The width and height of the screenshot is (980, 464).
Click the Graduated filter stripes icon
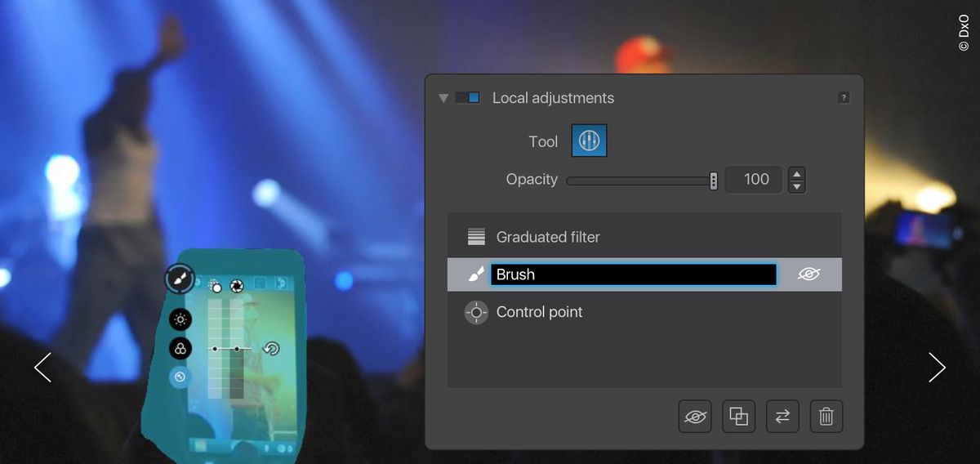[x=476, y=237]
